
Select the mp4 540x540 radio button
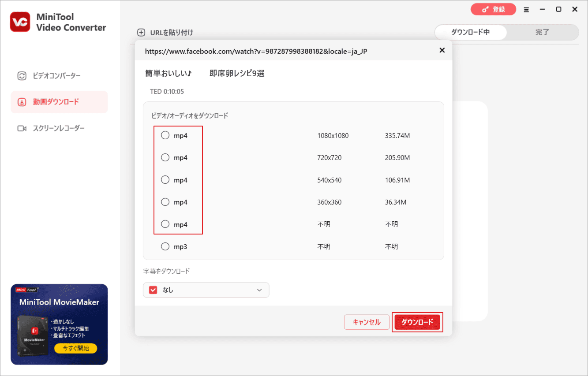pyautogui.click(x=165, y=180)
